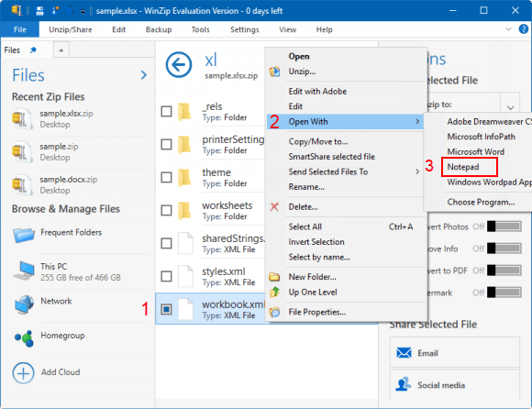
Task: Click Select by name... menu item
Action: point(319,257)
